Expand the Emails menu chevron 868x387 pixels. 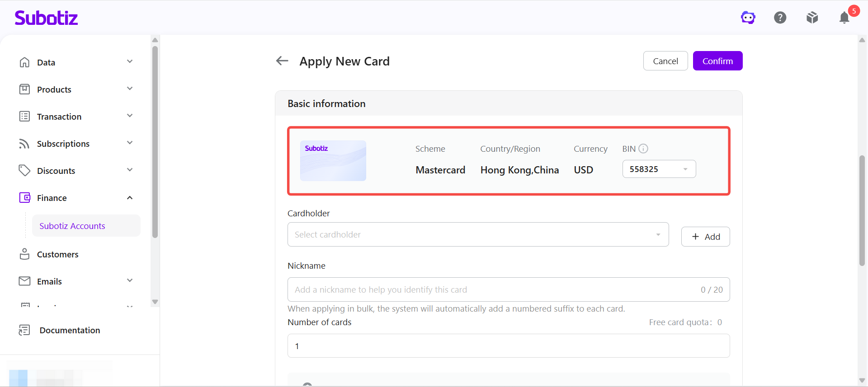click(x=130, y=280)
